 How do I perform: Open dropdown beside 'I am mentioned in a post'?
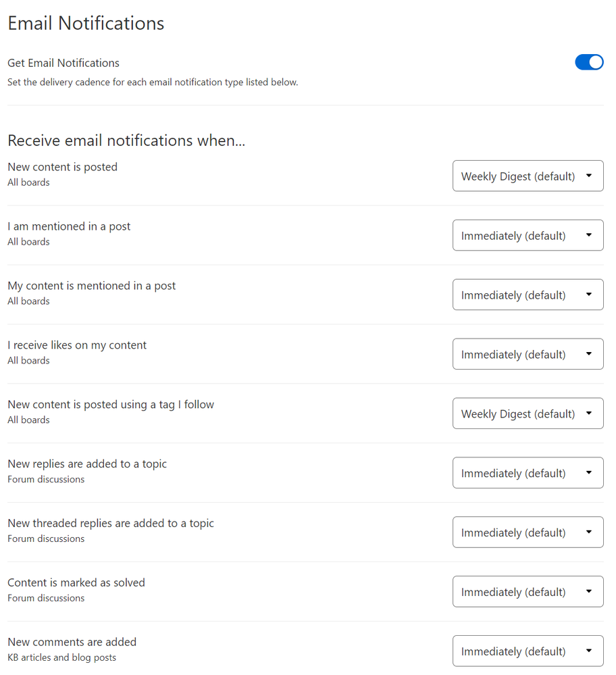(x=528, y=236)
